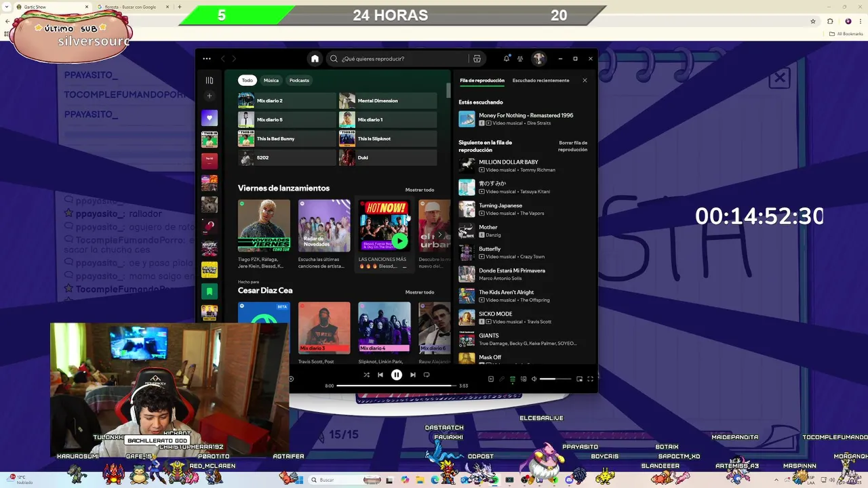This screenshot has height=488, width=868.
Task: Select 'SICKO MODE' in queue
Action: click(524, 317)
